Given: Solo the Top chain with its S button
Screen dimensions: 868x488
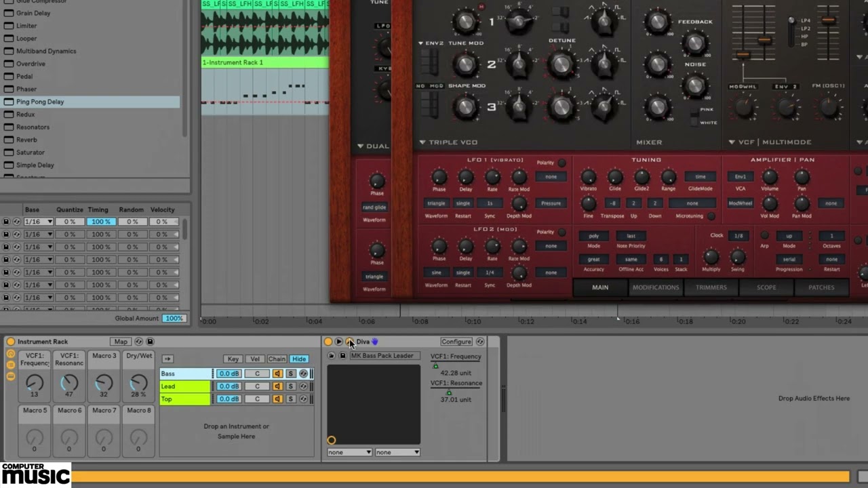Looking at the screenshot, I should pos(291,399).
